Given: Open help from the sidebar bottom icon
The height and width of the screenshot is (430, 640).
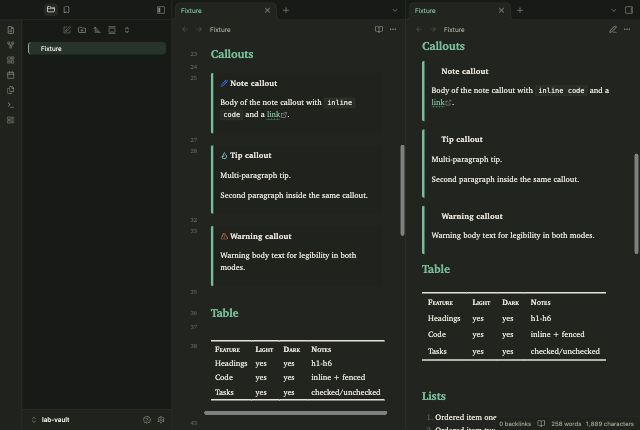Looking at the screenshot, I should click(147, 419).
